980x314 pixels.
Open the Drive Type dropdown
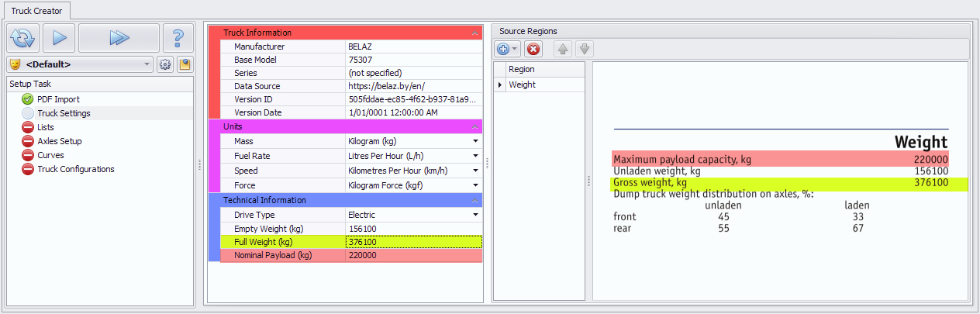[x=475, y=215]
